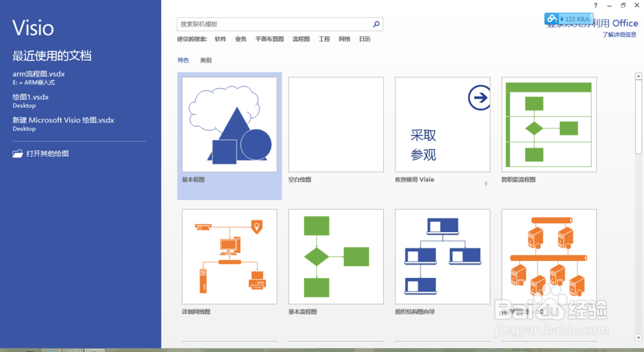Click suggested search 流程图
Viewport: 644px width, 352px height.
tap(301, 39)
